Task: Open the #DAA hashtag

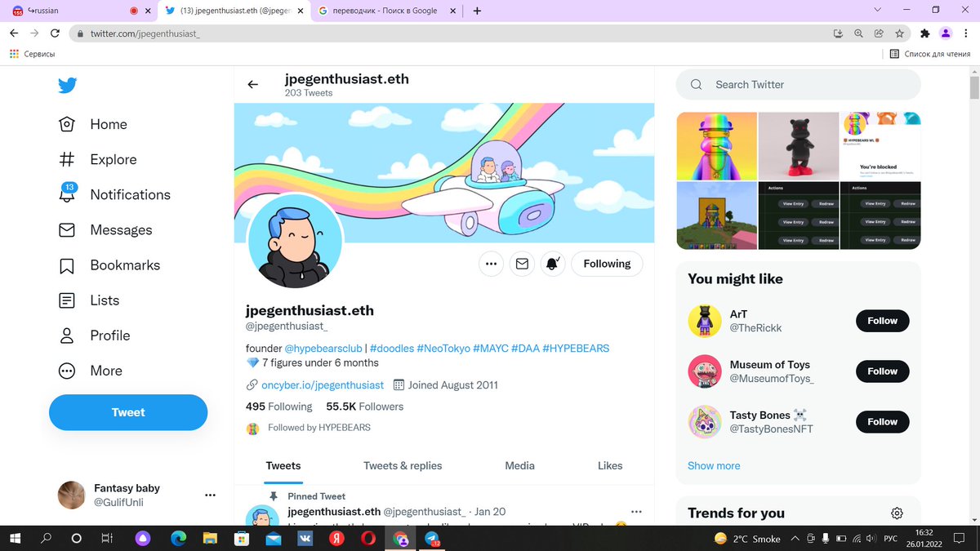Action: pyautogui.click(x=525, y=348)
